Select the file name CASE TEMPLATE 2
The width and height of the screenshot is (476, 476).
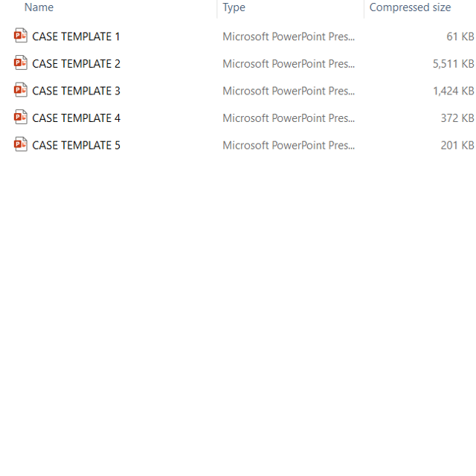coord(76,64)
